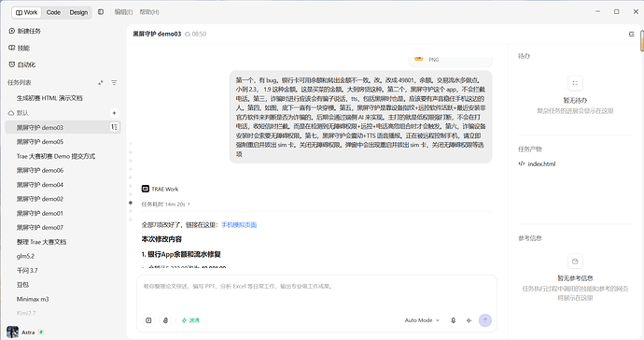Click the square clock icon in input box
This screenshot has width=644, height=340.
pyautogui.click(x=148, y=320)
